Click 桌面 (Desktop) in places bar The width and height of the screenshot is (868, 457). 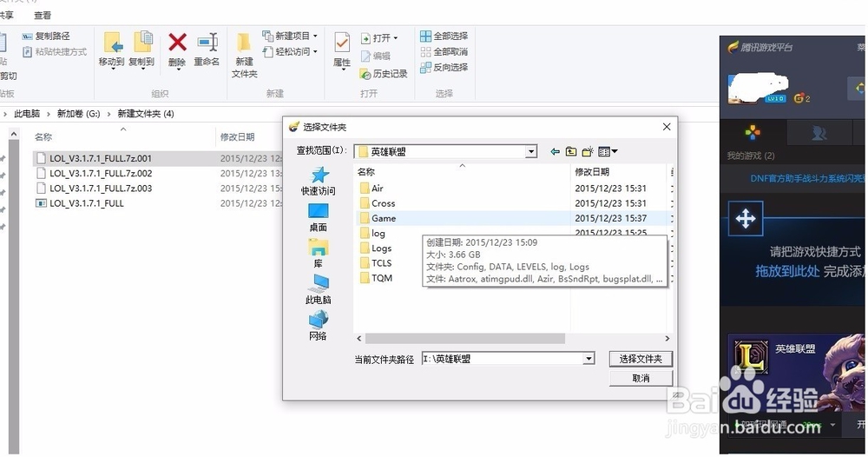tap(319, 218)
